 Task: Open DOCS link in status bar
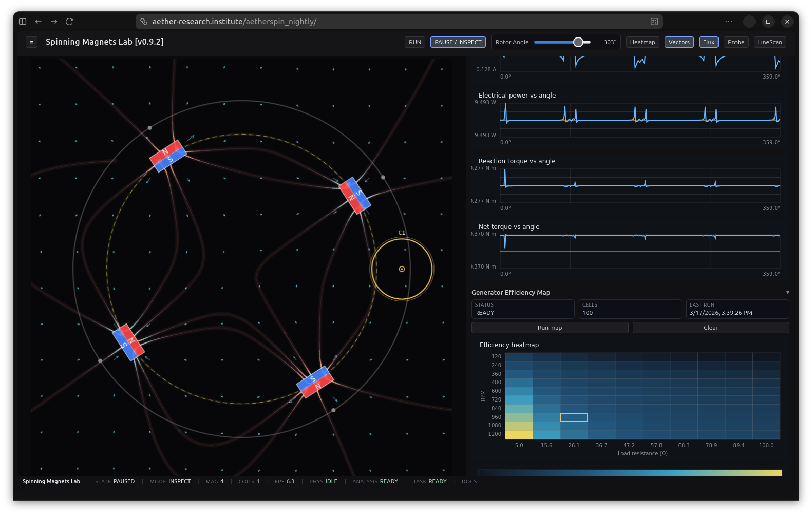[x=469, y=482]
